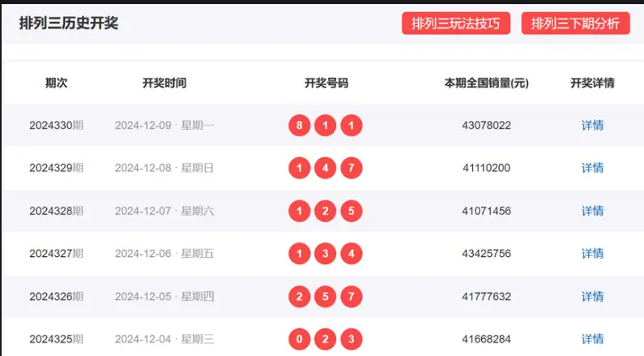Click sales figure 43425756
The image size is (644, 356).
click(486, 254)
